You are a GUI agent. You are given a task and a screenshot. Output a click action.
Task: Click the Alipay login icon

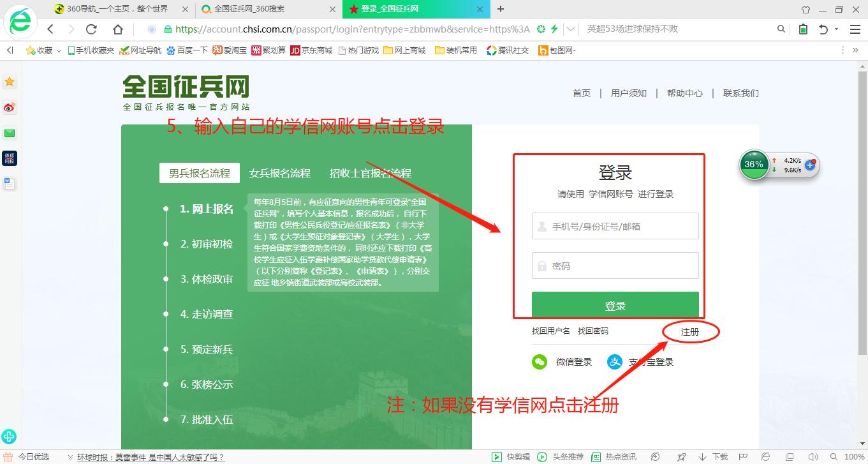[614, 362]
